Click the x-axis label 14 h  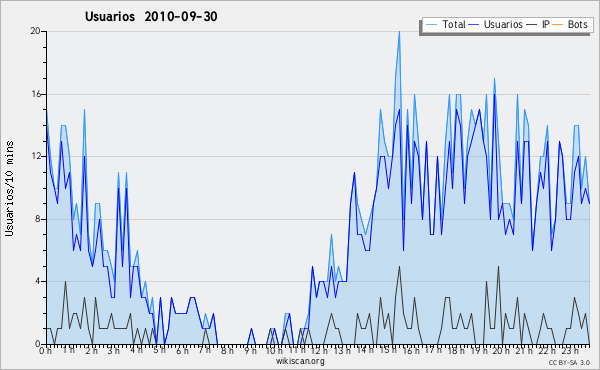point(365,350)
